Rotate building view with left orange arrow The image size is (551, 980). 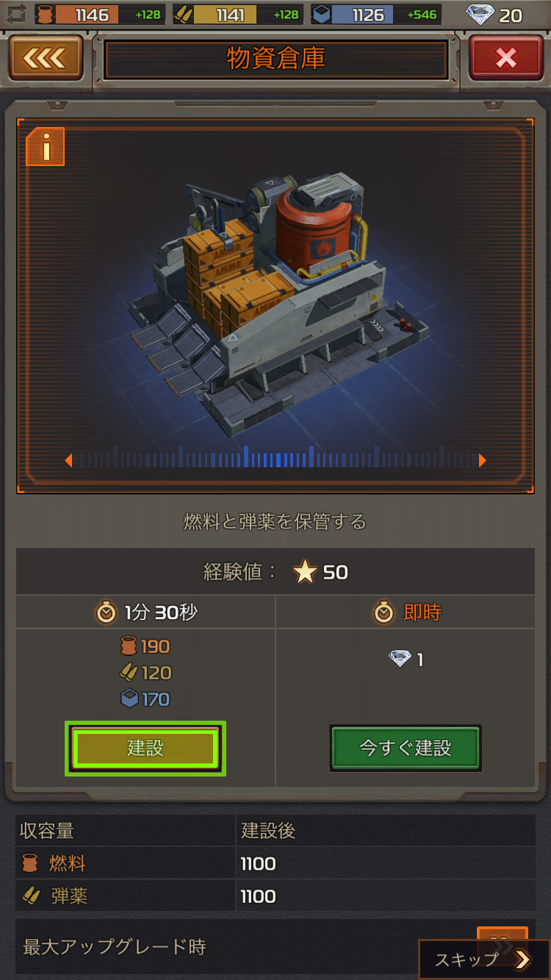68,461
